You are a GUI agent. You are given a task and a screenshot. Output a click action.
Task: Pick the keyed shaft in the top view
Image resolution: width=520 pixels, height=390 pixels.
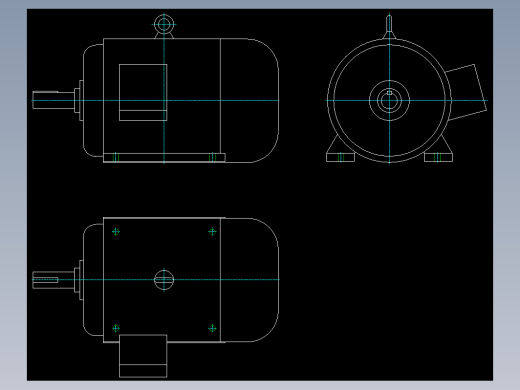pyautogui.click(x=53, y=280)
